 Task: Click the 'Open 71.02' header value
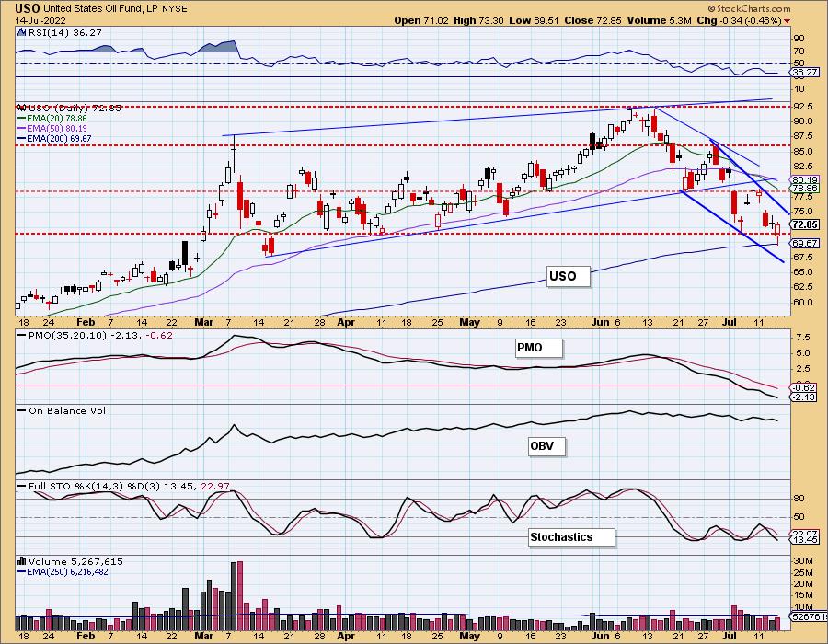(421, 20)
